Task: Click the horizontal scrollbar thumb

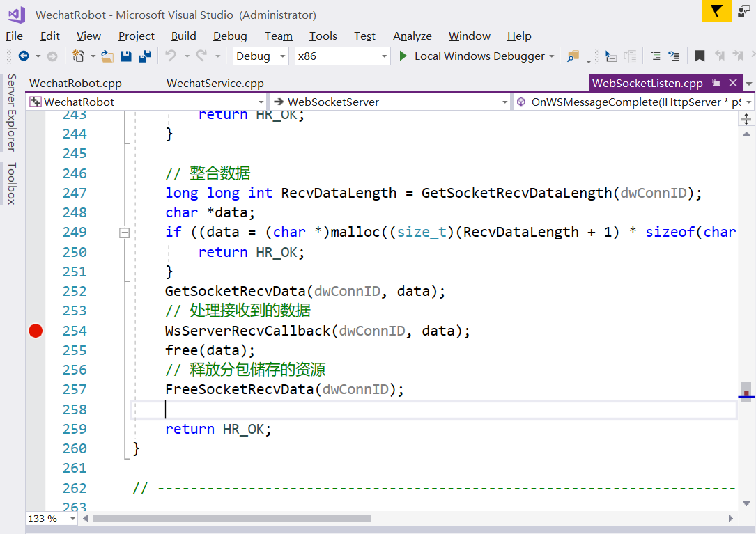Action: pyautogui.click(x=231, y=519)
